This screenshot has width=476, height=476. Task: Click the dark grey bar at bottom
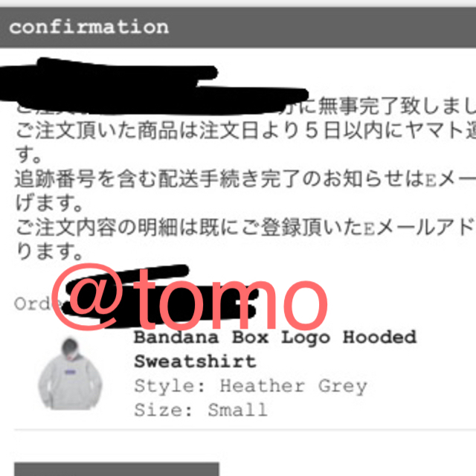(x=117, y=469)
